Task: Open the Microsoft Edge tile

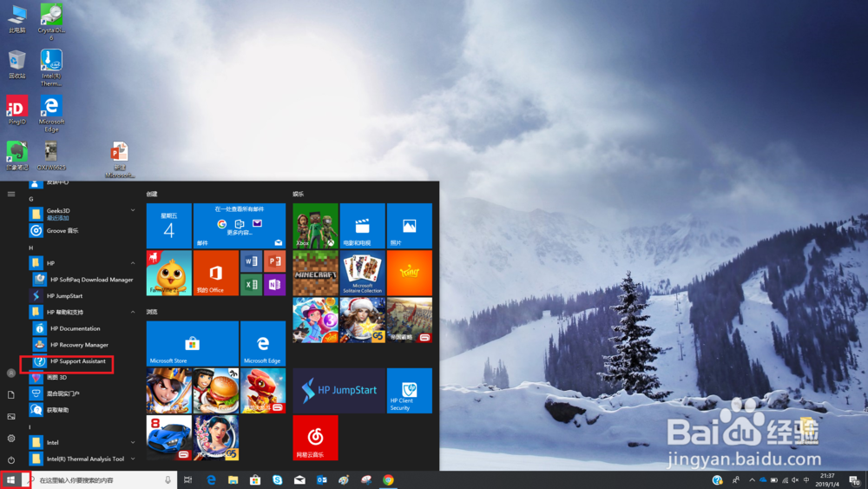Action: [263, 344]
